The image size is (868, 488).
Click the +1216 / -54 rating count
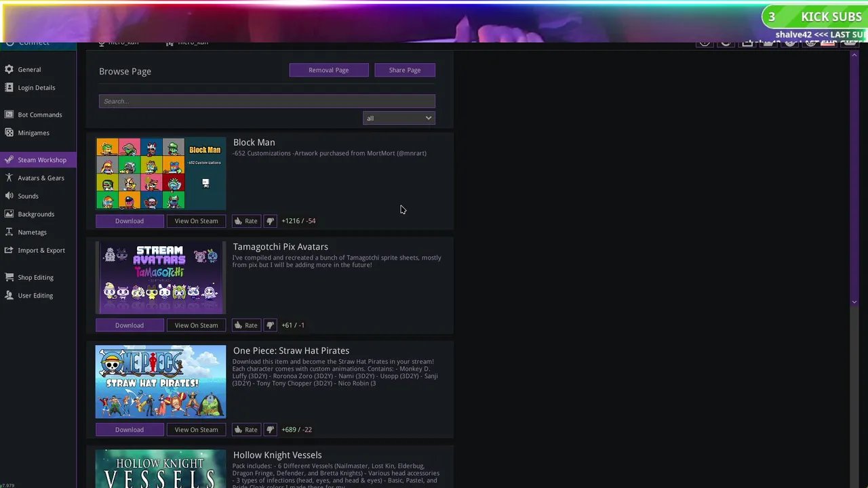(298, 221)
